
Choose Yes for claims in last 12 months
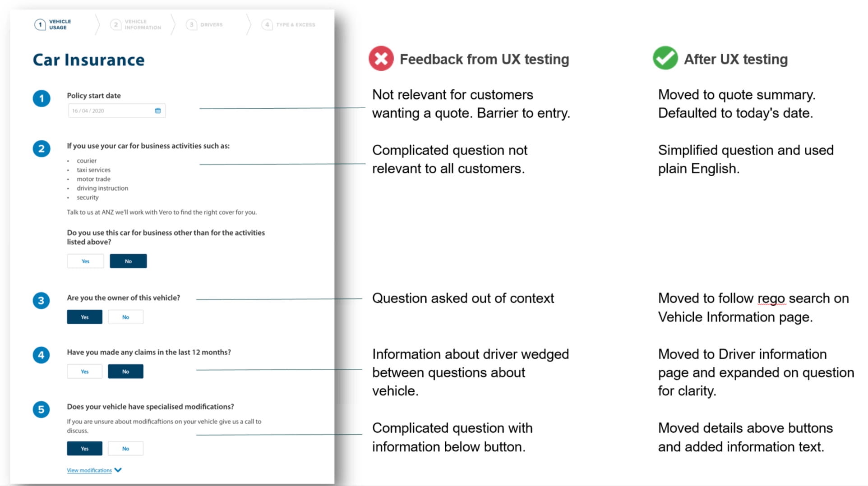(x=84, y=371)
